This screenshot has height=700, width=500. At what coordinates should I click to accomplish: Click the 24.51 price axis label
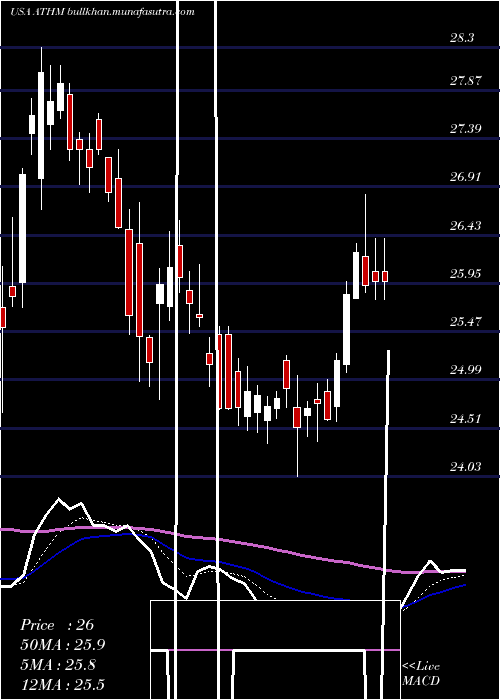point(466,418)
